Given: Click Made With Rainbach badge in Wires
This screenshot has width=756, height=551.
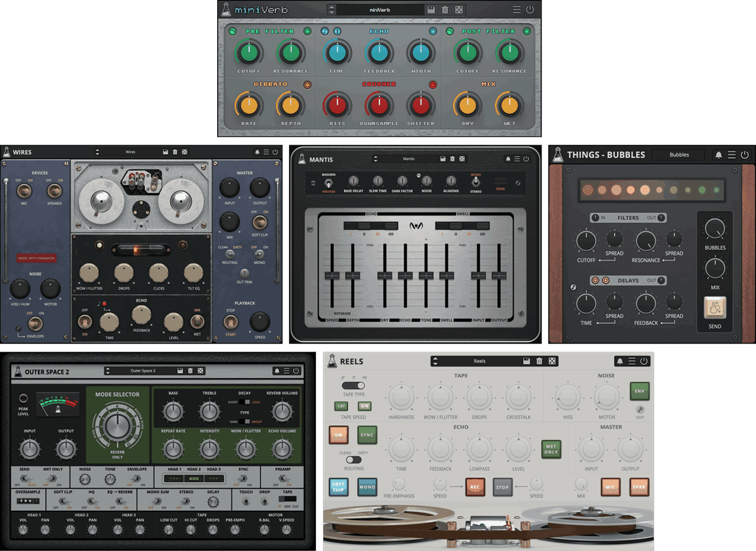Looking at the screenshot, I should click(36, 258).
